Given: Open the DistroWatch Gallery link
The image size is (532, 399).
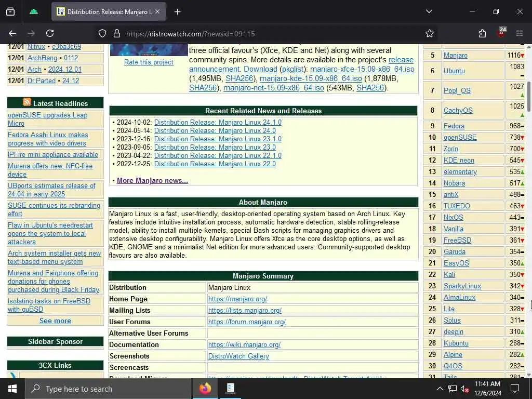Looking at the screenshot, I should click(x=238, y=356).
